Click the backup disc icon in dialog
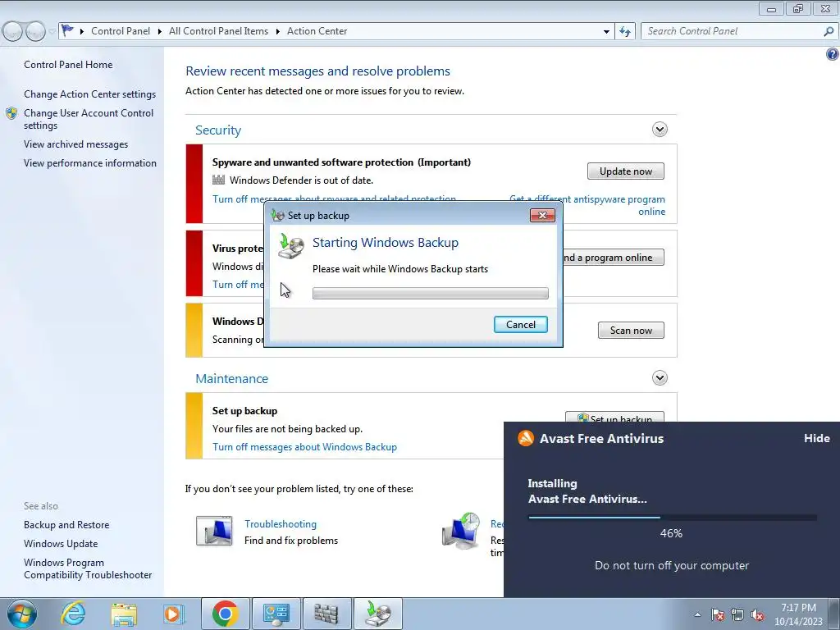Viewport: 840px width, 630px height. (291, 246)
